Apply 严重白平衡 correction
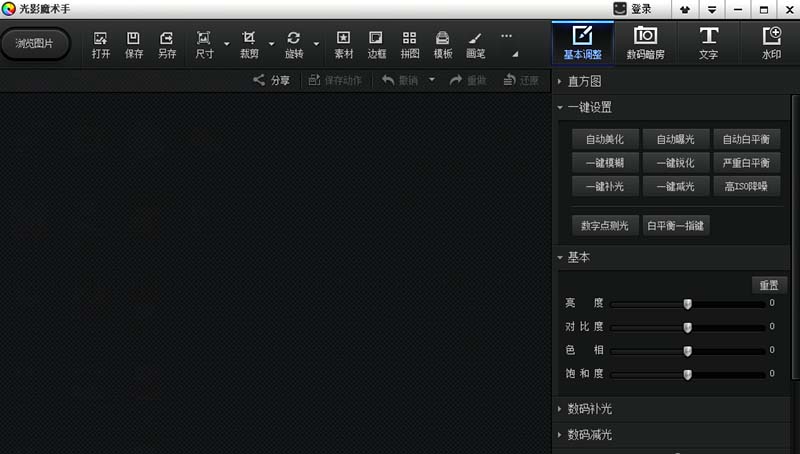 click(746, 163)
